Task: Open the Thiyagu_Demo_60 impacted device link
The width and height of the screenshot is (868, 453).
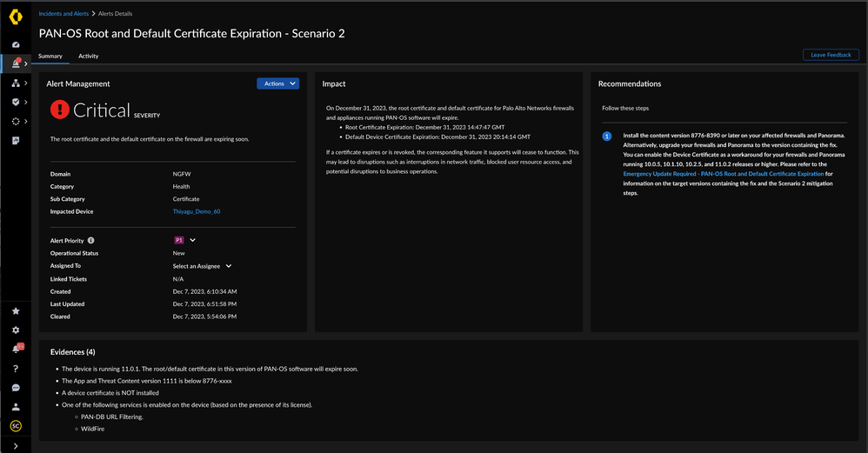Action: (197, 211)
